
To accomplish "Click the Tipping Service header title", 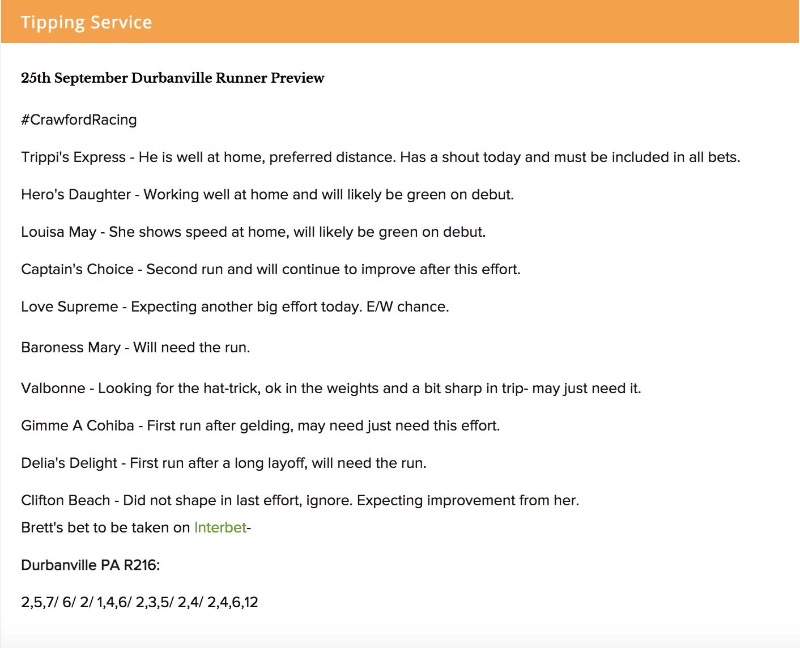I will click(x=86, y=23).
